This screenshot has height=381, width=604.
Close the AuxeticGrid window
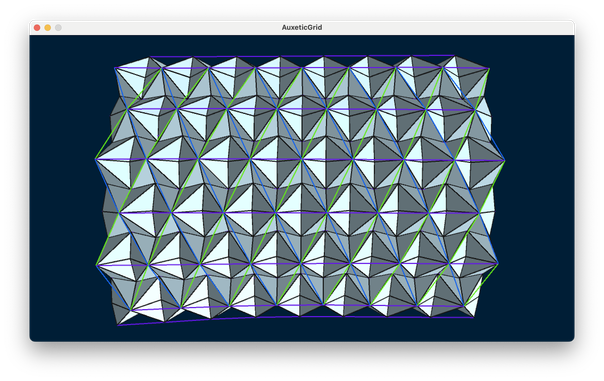[x=37, y=28]
